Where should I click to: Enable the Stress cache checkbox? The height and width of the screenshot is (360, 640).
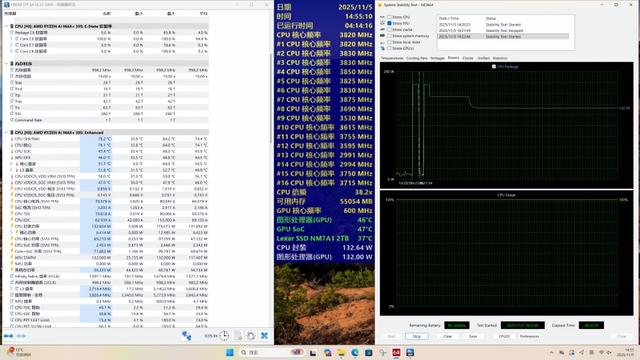389,29
